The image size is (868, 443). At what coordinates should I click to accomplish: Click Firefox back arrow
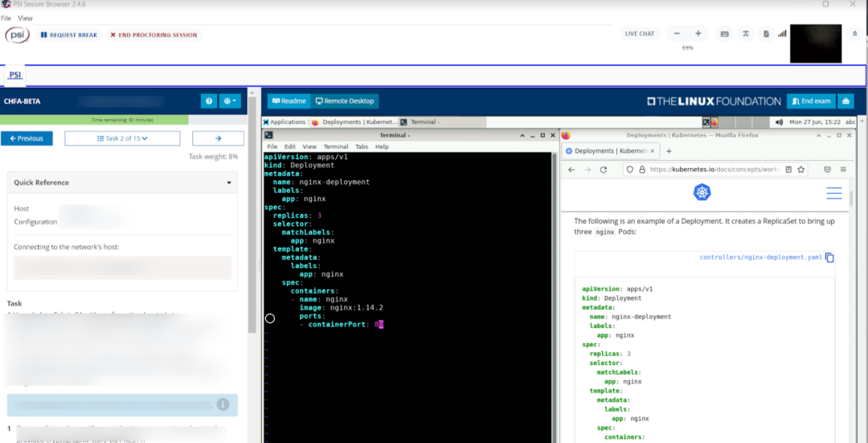click(x=572, y=170)
